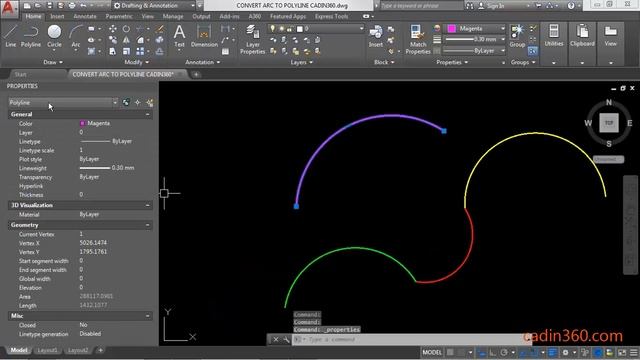Add a new drawing tab with plus button
The width and height of the screenshot is (640, 360).
click(x=196, y=74)
